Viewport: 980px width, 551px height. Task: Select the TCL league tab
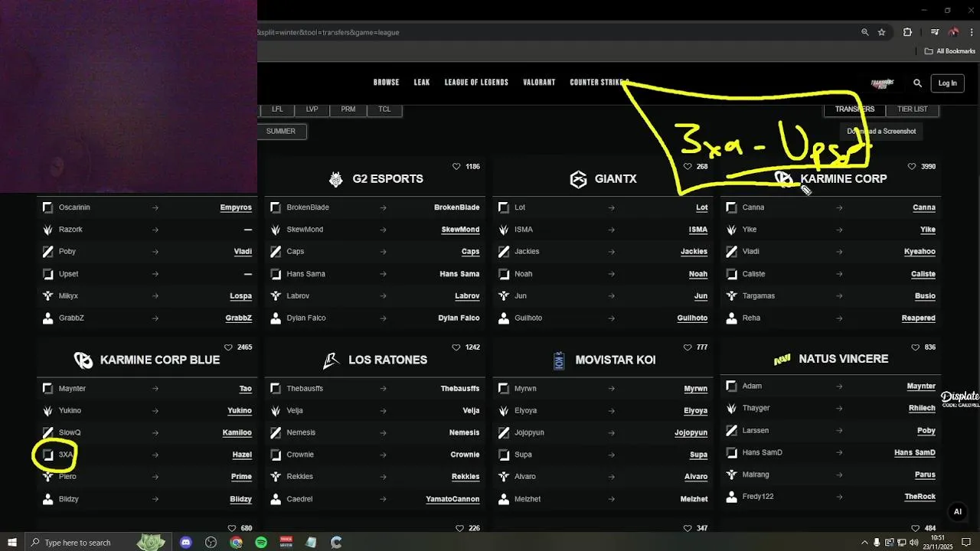click(384, 109)
